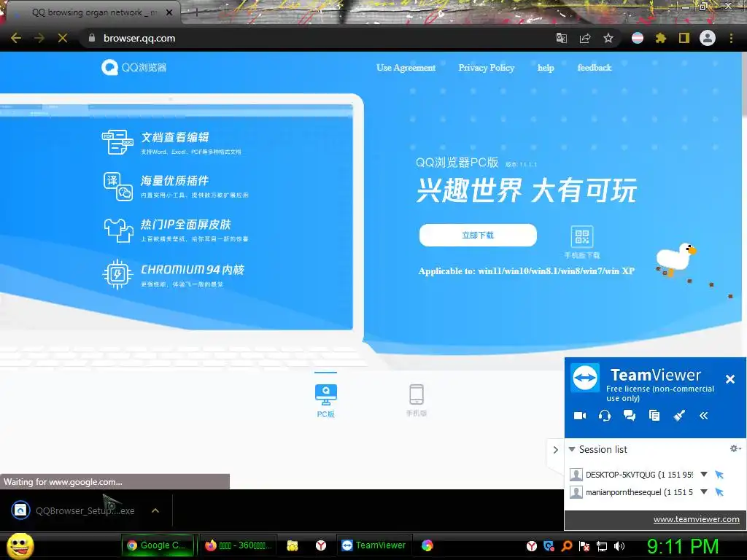Open dropdown for manianpornthesequel session
The height and width of the screenshot is (560, 747).
tap(704, 492)
